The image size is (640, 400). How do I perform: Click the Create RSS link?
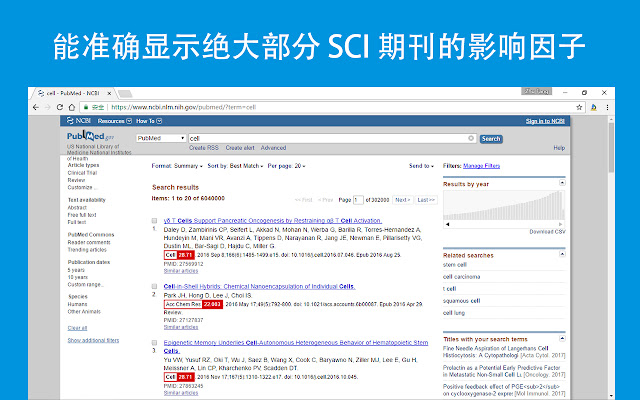pos(204,148)
